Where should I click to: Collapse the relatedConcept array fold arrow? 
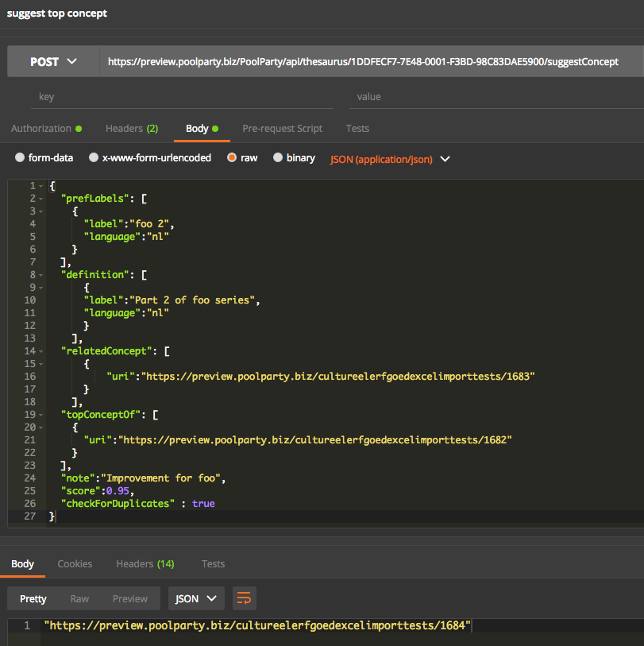tap(40, 351)
